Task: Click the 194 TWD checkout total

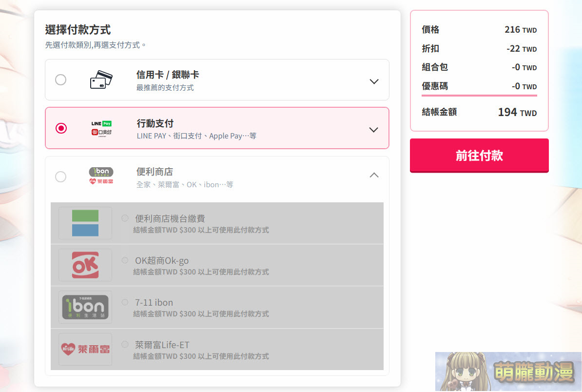Action: point(518,112)
